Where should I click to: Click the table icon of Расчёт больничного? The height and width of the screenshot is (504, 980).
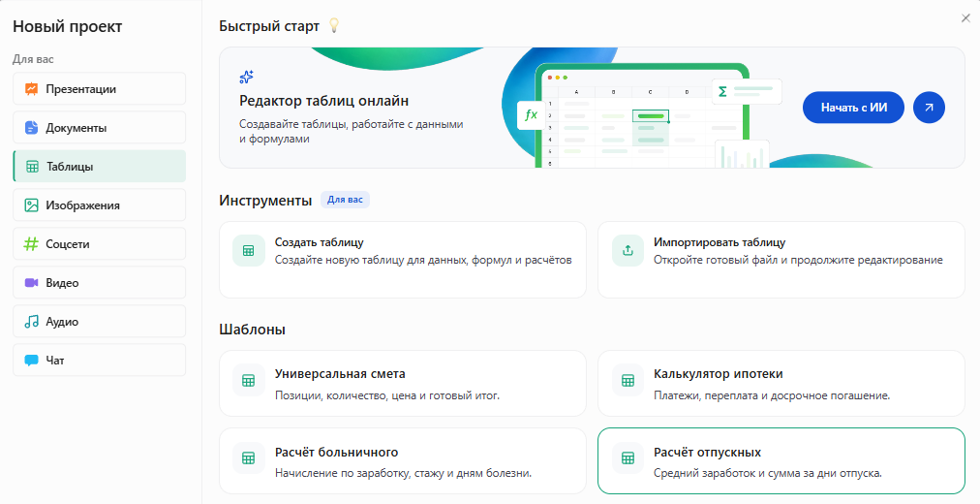click(x=248, y=457)
